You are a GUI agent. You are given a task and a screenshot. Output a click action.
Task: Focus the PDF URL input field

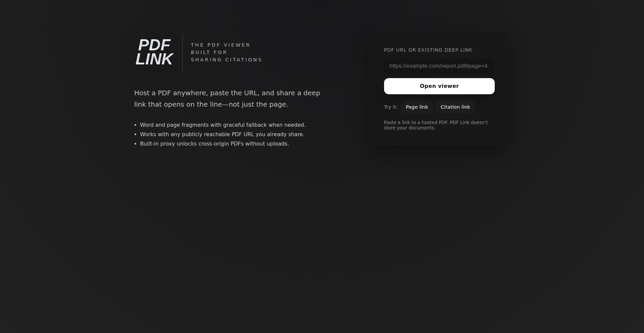pos(439,66)
